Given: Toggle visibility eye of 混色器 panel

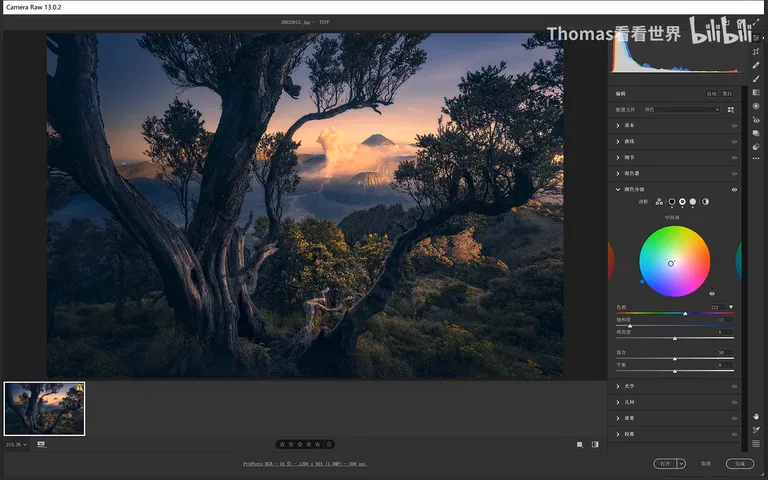Looking at the screenshot, I should (734, 173).
